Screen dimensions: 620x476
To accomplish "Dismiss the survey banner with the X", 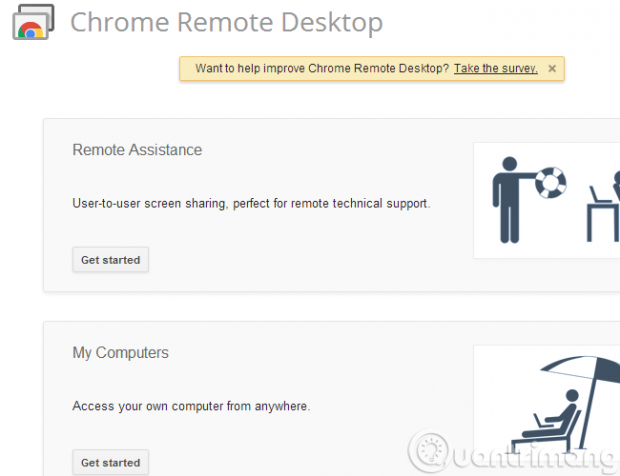I will coord(552,69).
